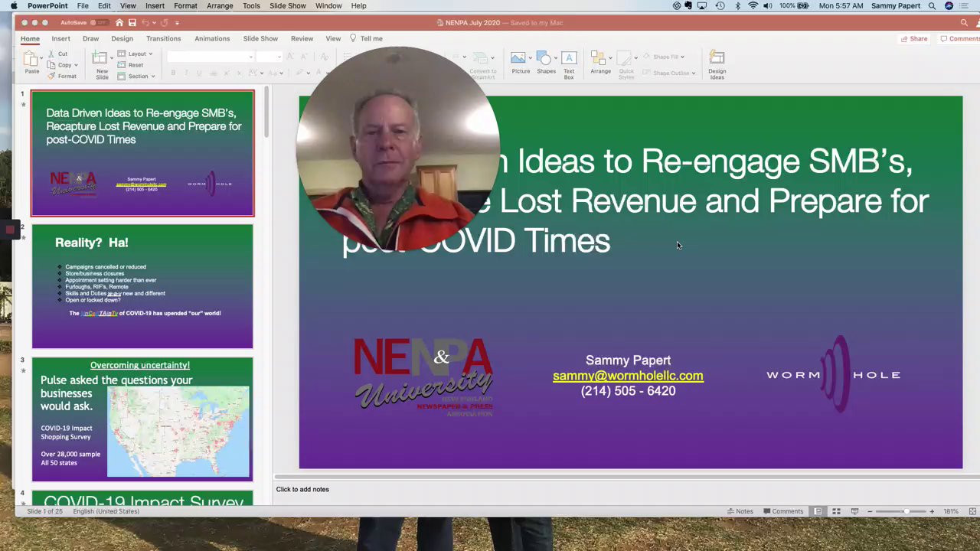
Task: Clear all text formatting
Action: point(325,57)
